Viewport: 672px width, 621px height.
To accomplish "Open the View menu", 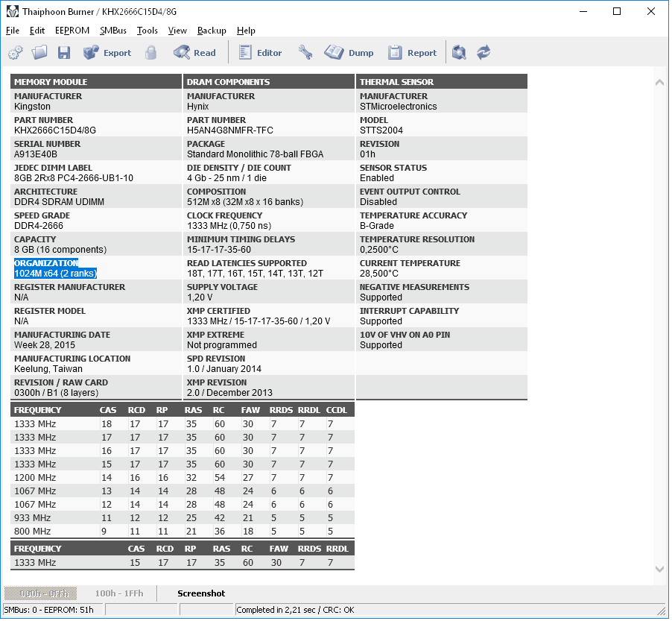I will [177, 31].
